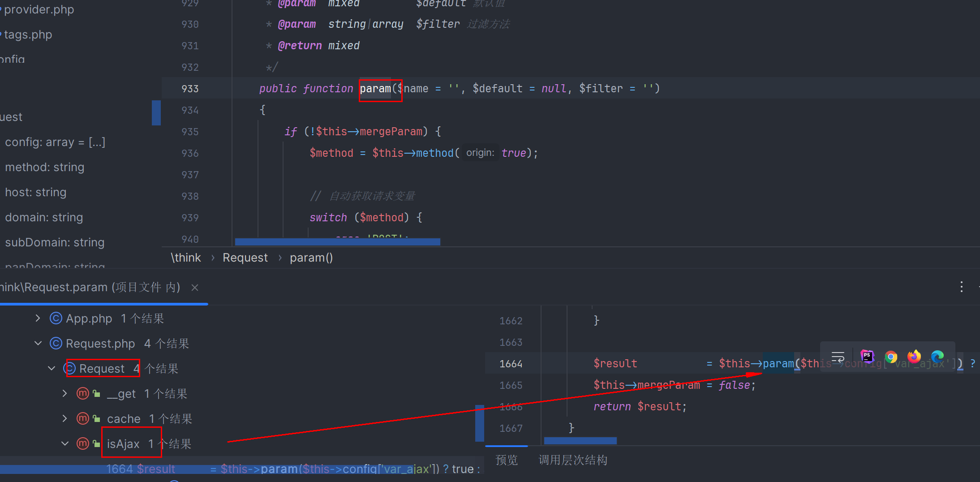Select the 'host: string' structure item
This screenshot has height=482, width=980.
(x=36, y=192)
